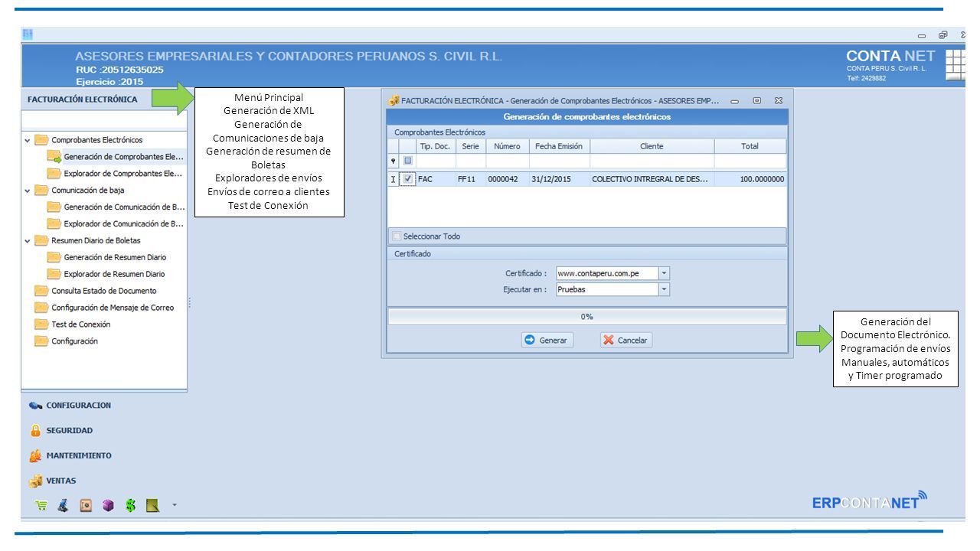This screenshot has height=551, width=980.
Task: Open the Certificado dropdown
Action: [x=664, y=273]
